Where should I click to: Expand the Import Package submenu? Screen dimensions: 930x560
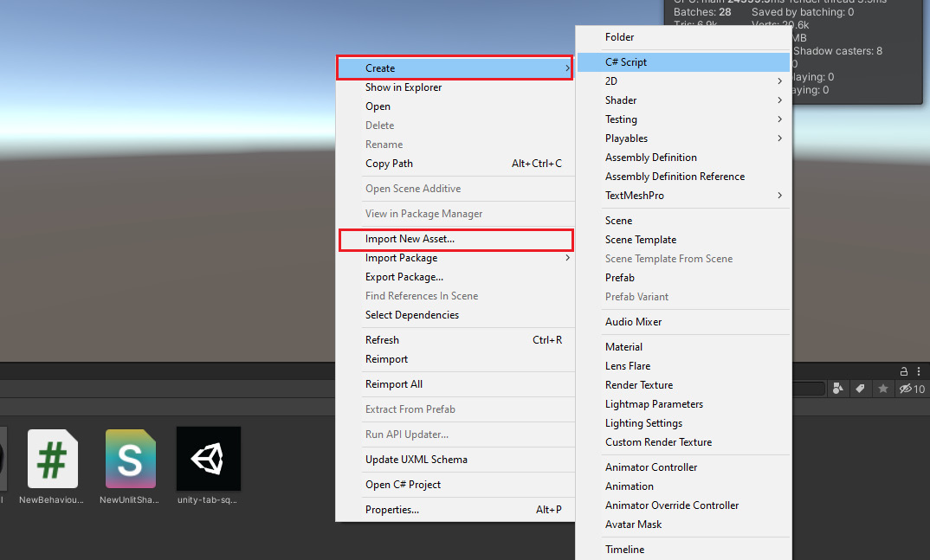(x=455, y=258)
